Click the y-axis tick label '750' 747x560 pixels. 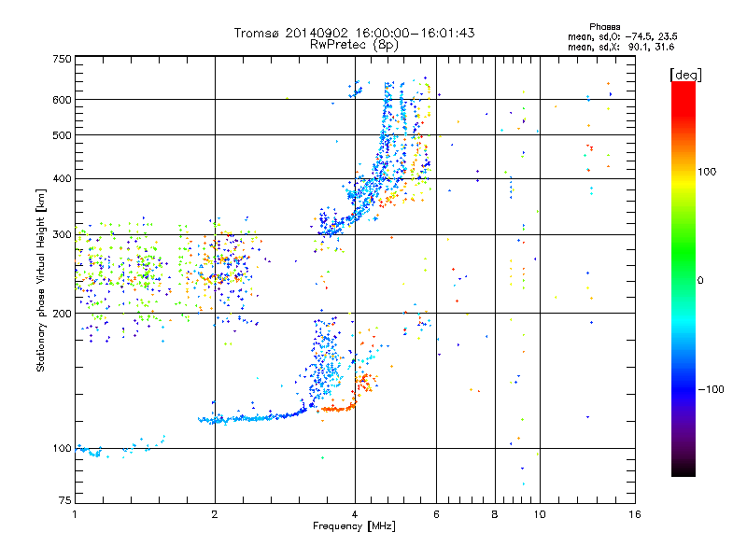pos(62,59)
